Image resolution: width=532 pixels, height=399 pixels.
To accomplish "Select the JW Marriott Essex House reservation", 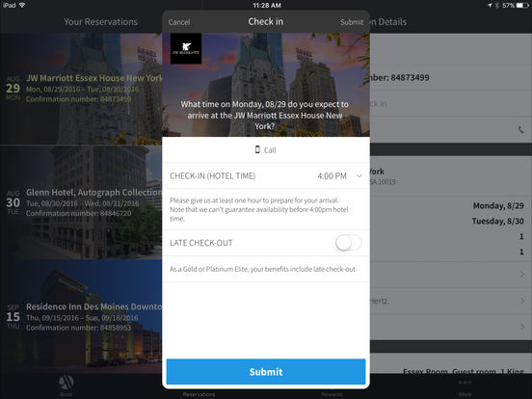I will 81,89.
